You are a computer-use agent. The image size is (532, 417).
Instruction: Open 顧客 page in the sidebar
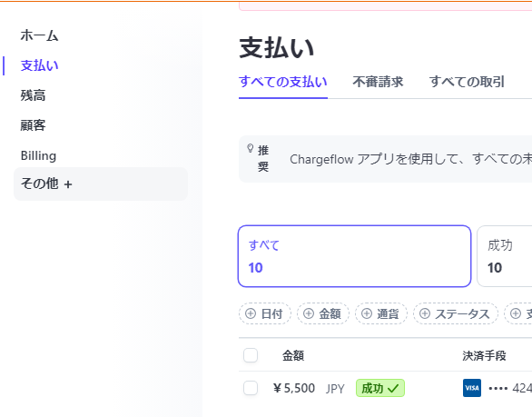(33, 125)
